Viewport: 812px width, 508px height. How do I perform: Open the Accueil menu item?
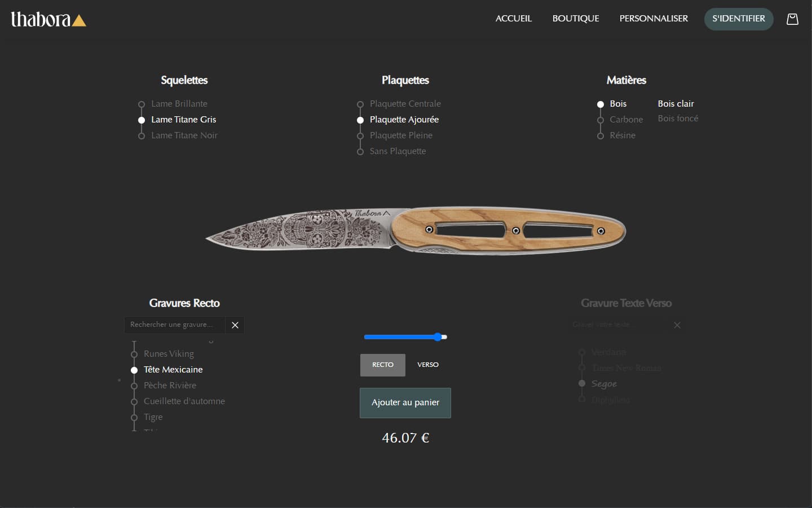[513, 19]
